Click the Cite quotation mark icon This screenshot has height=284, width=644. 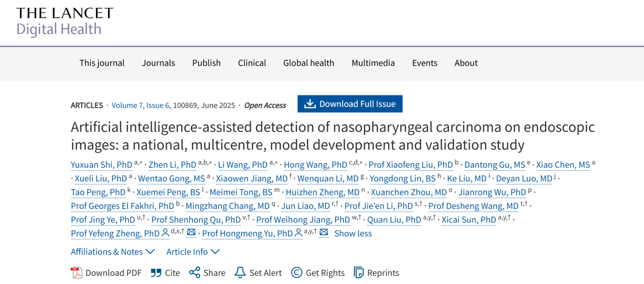coord(156,273)
